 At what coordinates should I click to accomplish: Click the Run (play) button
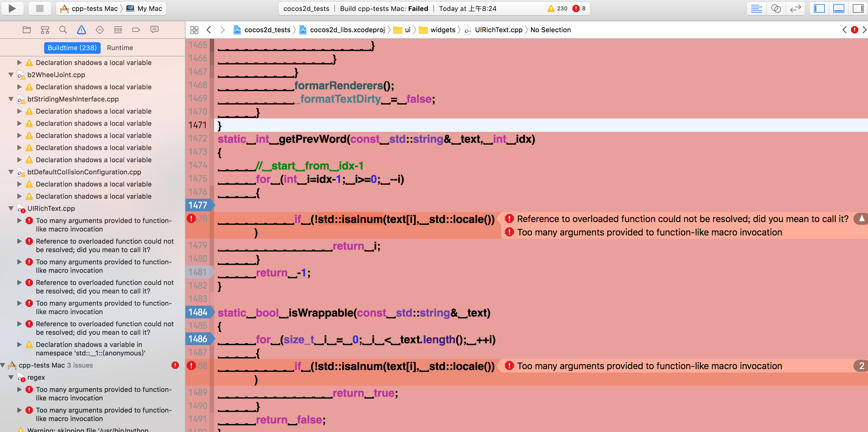pos(12,9)
